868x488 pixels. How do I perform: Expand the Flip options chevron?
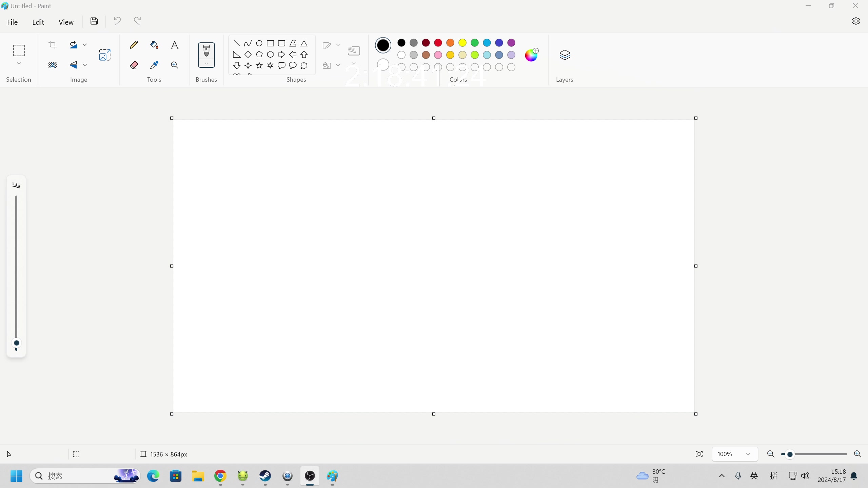click(x=85, y=65)
